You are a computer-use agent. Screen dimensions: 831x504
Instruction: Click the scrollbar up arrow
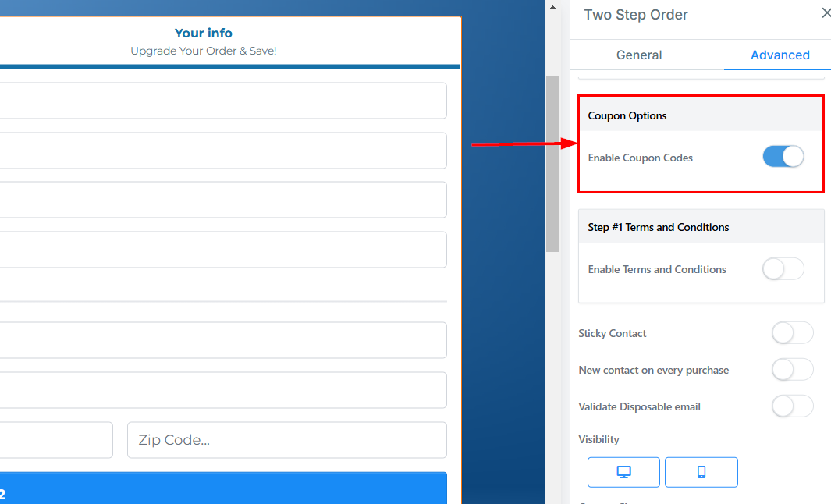(552, 8)
